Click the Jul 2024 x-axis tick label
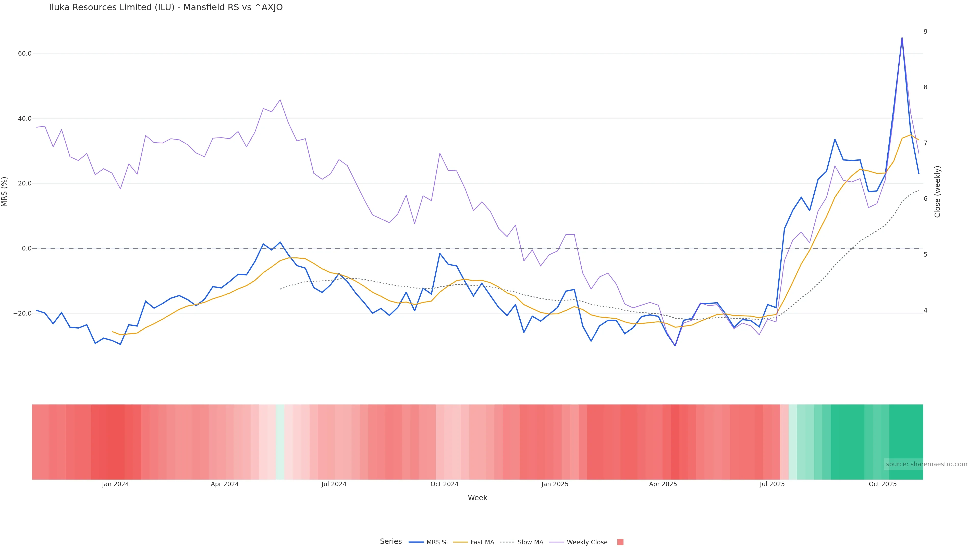This screenshot has width=980, height=551. click(334, 484)
